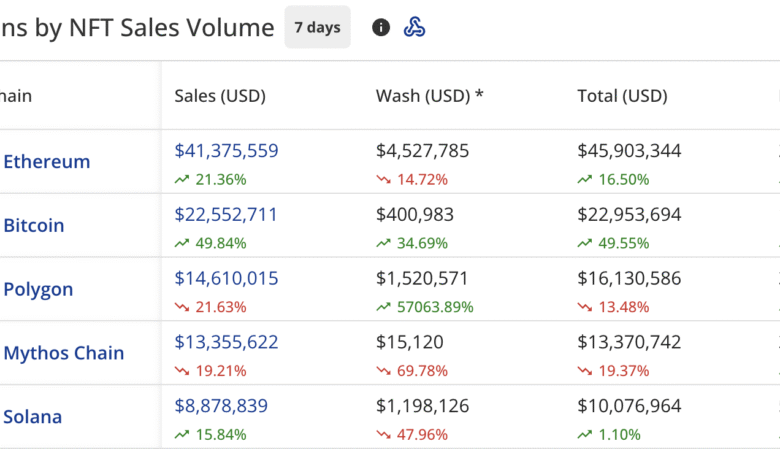This screenshot has width=780, height=449.
Task: Select Polygon wash value $1,520,571
Action: [x=422, y=278]
